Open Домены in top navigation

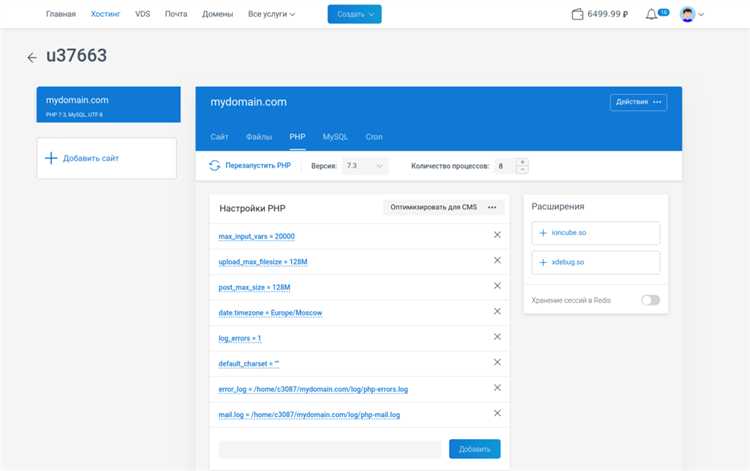coord(218,14)
